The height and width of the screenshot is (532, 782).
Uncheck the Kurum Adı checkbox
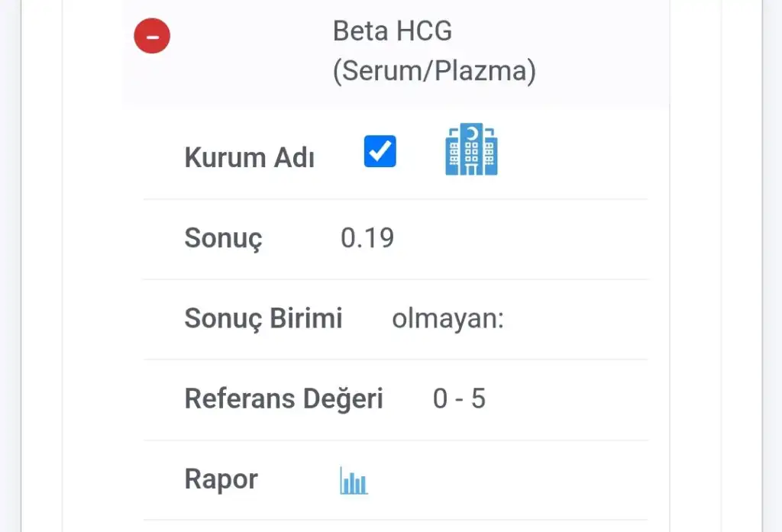point(380,151)
